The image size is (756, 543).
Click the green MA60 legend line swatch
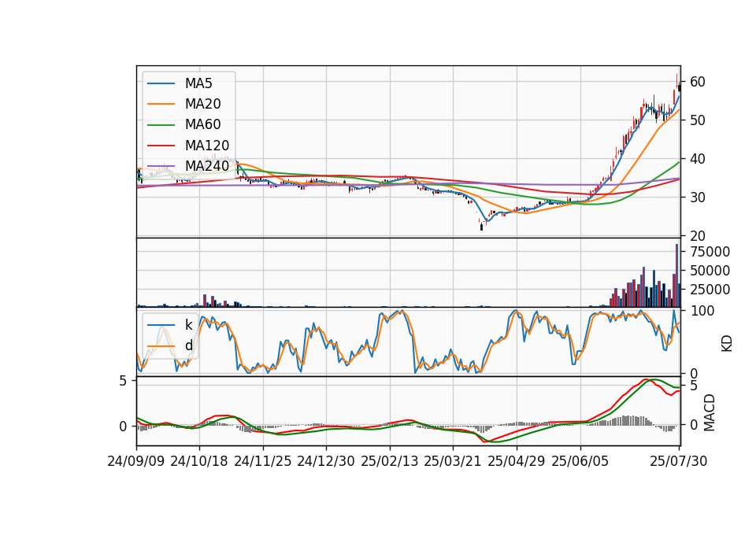tap(161, 125)
